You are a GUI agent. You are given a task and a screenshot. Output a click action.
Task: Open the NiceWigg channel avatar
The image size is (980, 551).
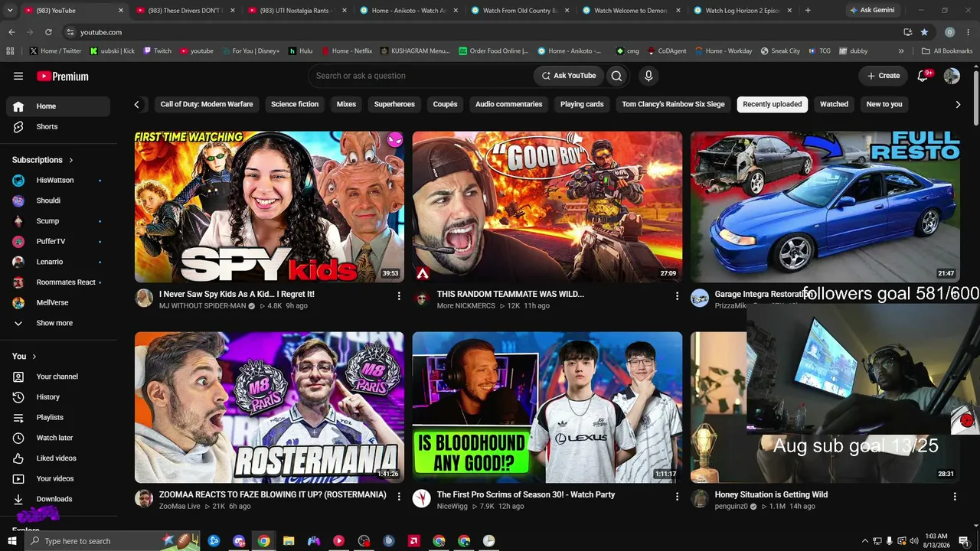422,499
